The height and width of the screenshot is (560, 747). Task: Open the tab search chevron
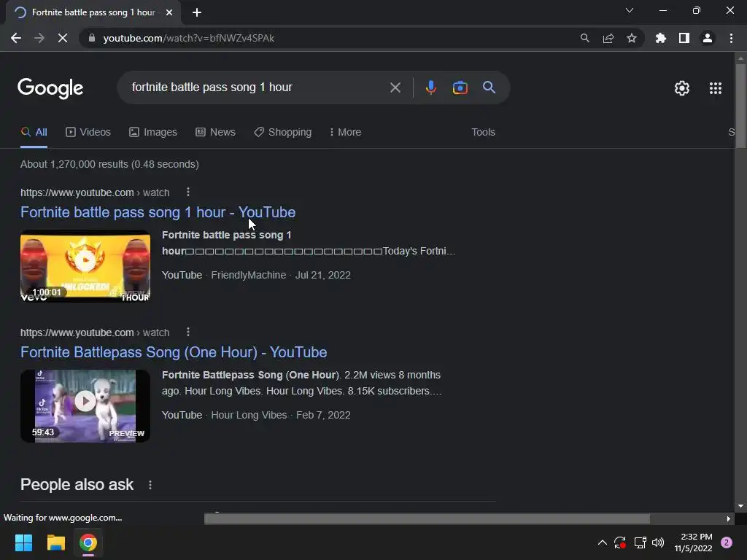(x=630, y=10)
